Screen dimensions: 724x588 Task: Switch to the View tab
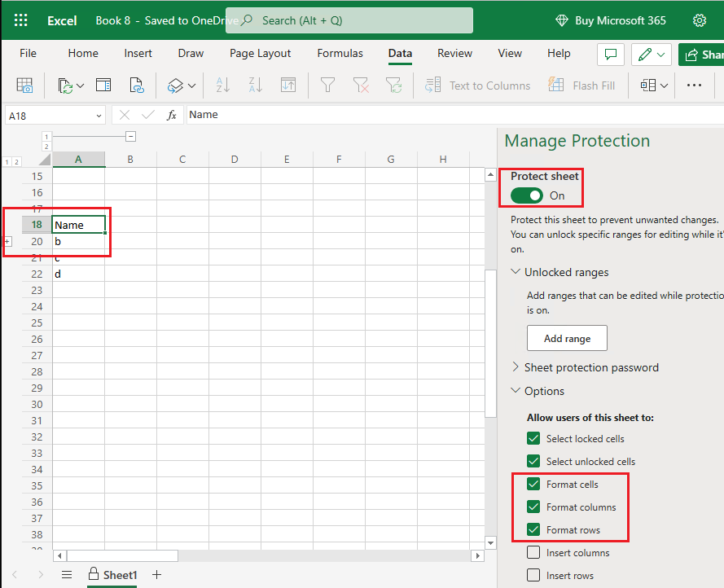510,54
